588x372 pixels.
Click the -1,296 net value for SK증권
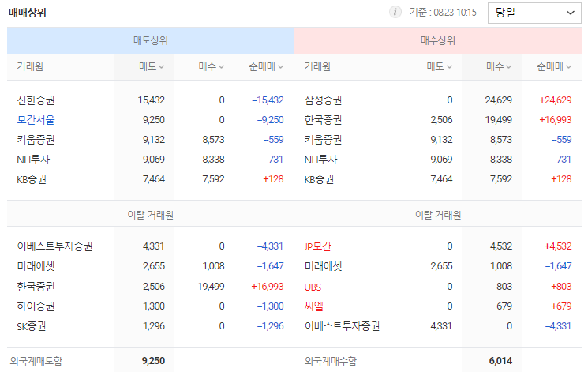[271, 326]
